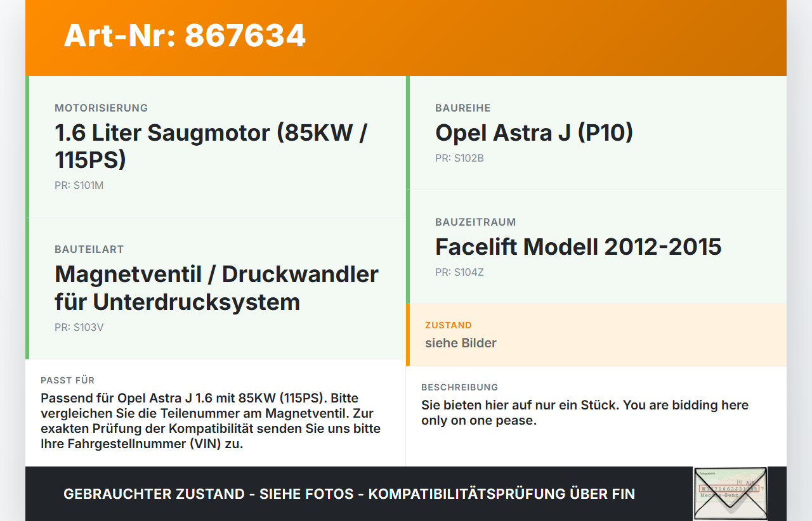
Task: Click the Opel Astra J (P10) title
Action: tap(534, 132)
